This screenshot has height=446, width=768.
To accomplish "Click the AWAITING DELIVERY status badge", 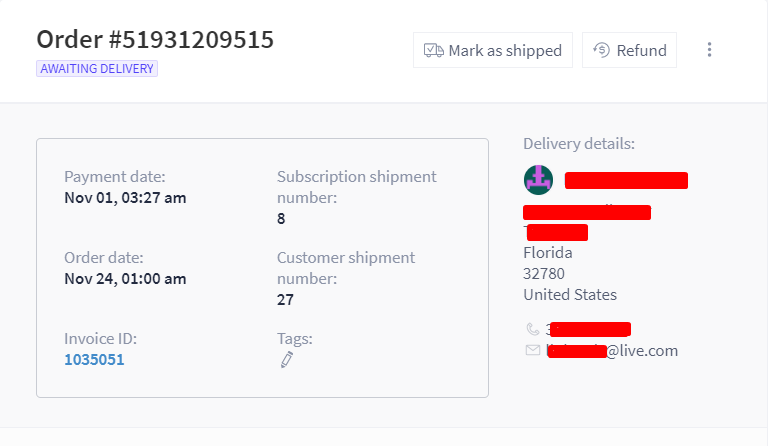I will 97,69.
